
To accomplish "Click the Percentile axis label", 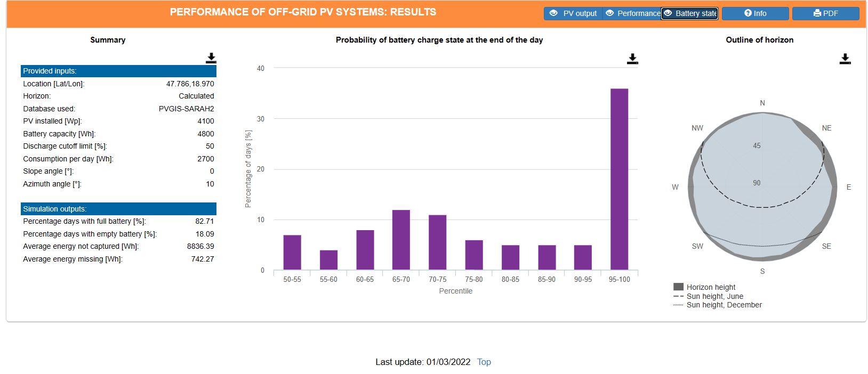I will click(x=455, y=291).
